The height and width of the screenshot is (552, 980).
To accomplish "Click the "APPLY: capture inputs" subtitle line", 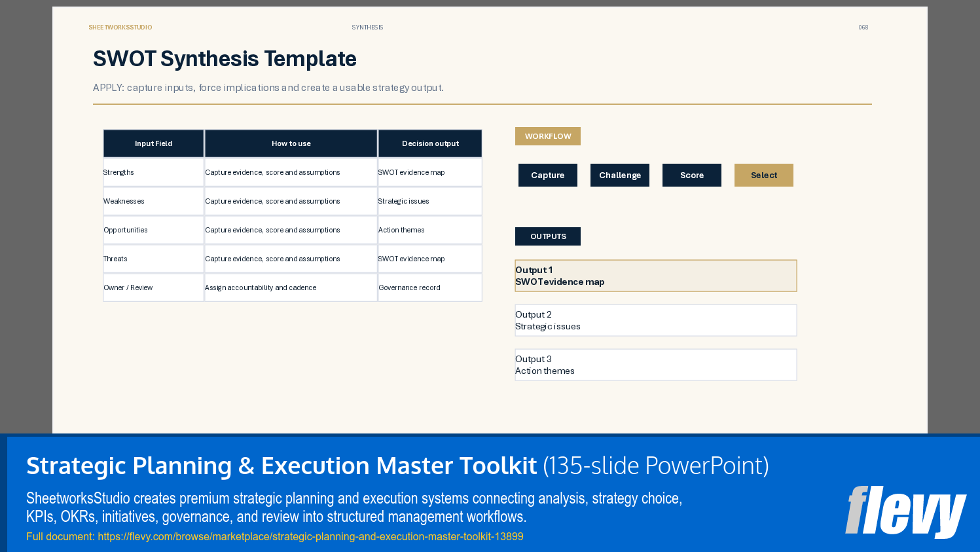I will (x=268, y=88).
